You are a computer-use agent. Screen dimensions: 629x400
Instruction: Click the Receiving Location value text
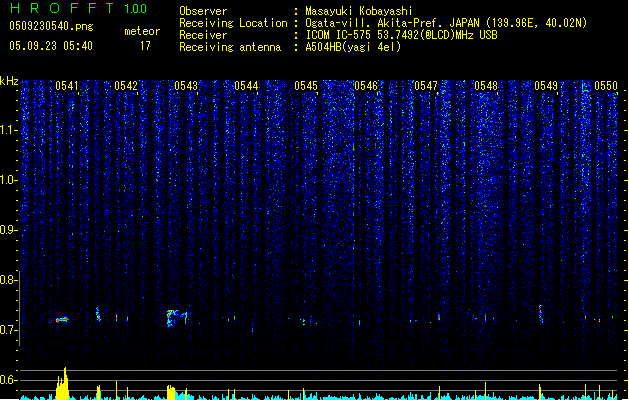(x=446, y=23)
